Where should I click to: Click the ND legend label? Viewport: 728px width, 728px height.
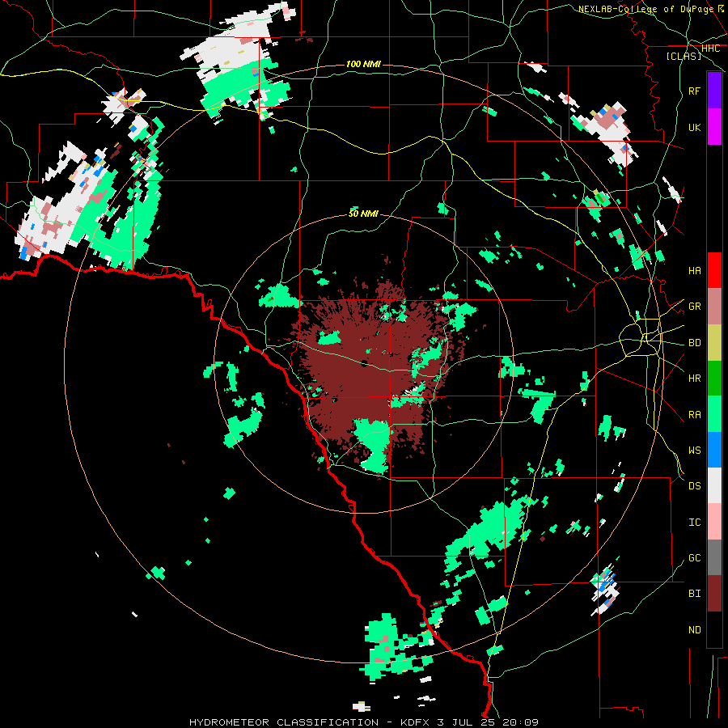click(x=695, y=629)
